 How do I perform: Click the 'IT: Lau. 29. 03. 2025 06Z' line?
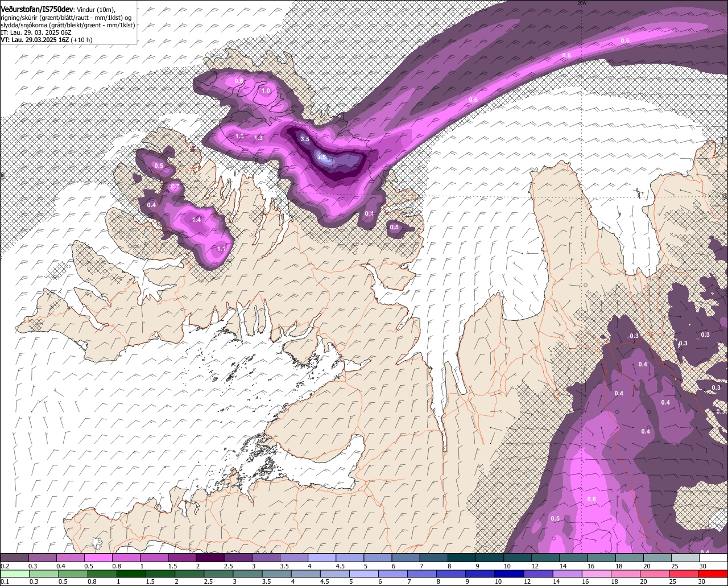[36, 32]
